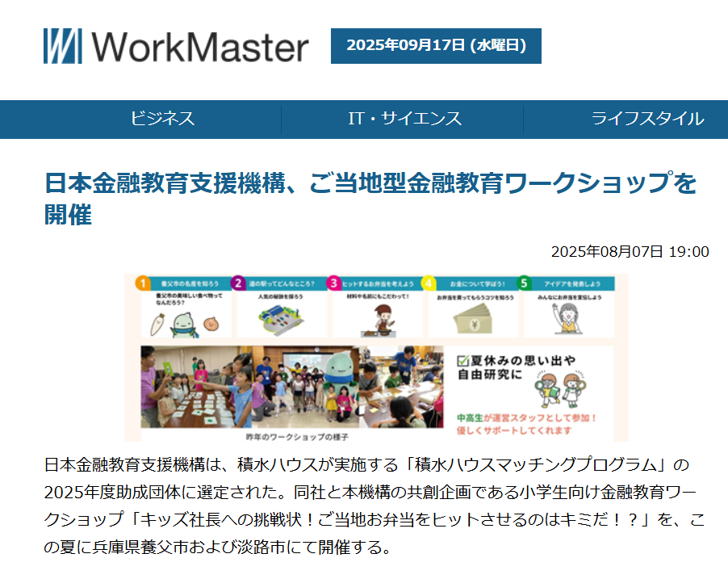This screenshot has width=728, height=579.
Task: Open the IT・サイエンス menu tab
Action: click(x=404, y=119)
